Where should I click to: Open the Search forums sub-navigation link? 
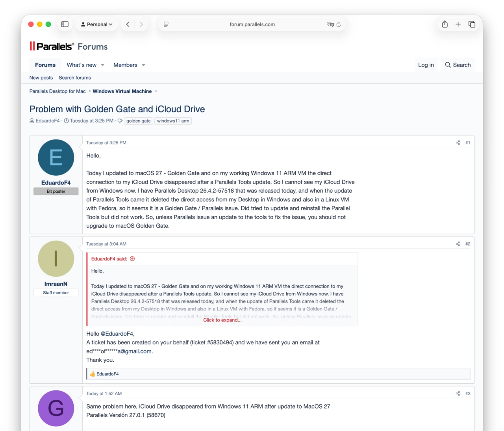(75, 78)
